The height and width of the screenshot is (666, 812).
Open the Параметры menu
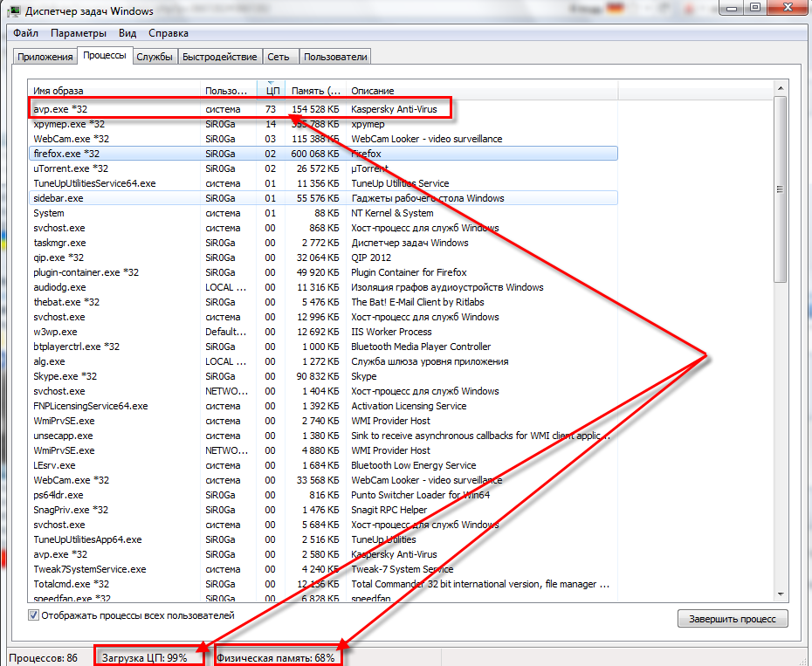click(78, 33)
